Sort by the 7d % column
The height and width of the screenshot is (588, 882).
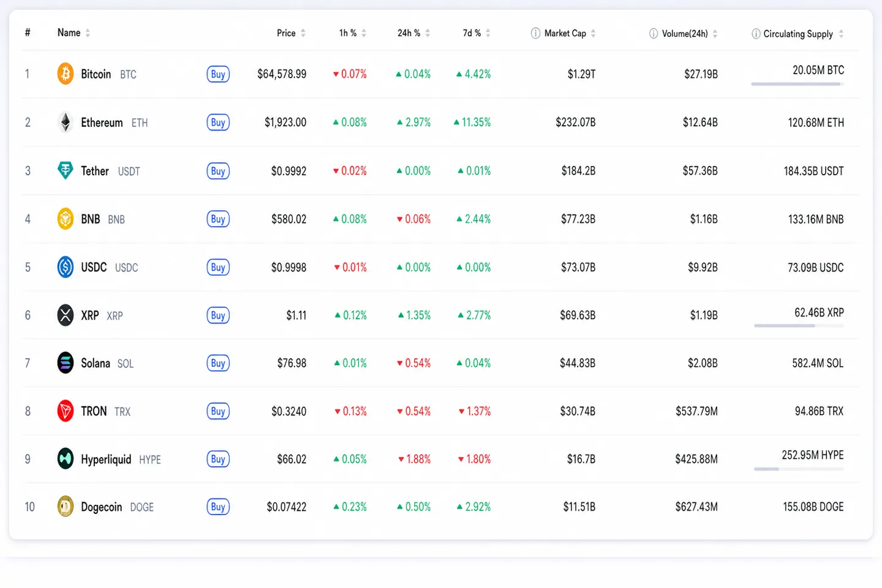(x=477, y=33)
